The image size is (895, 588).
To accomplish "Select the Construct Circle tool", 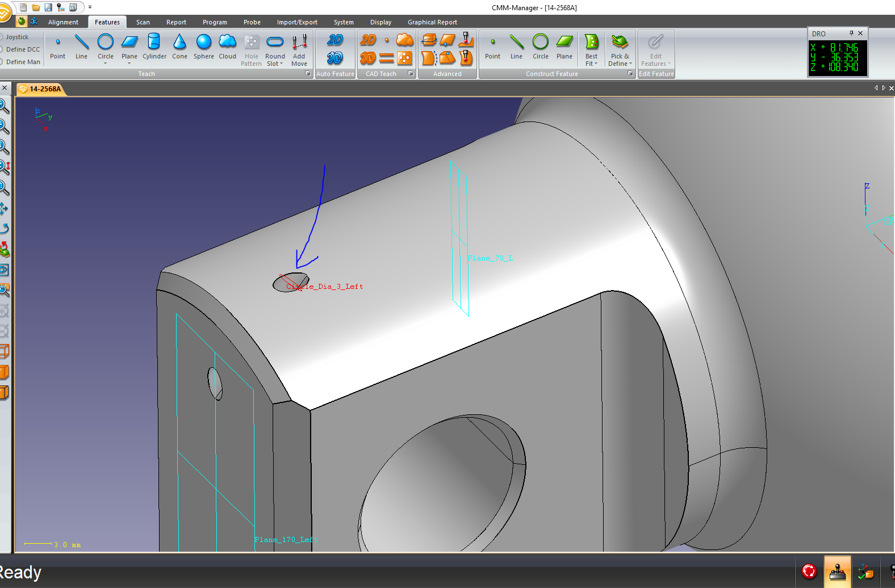I will 541,47.
